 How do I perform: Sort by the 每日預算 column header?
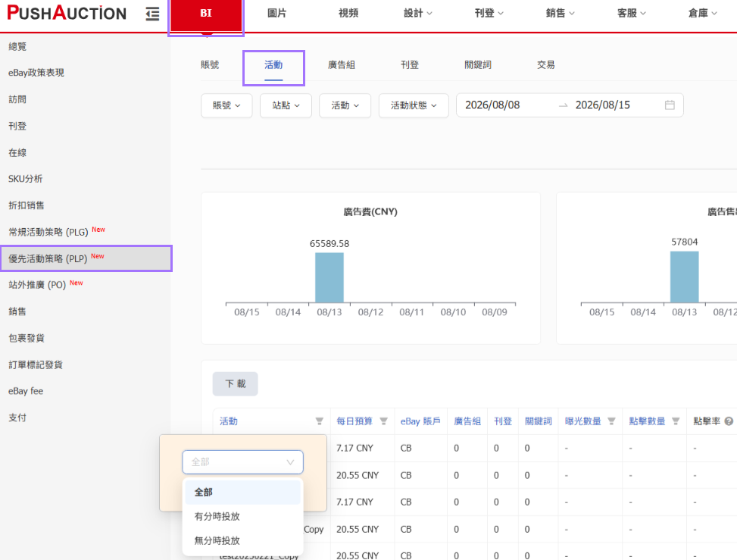354,421
